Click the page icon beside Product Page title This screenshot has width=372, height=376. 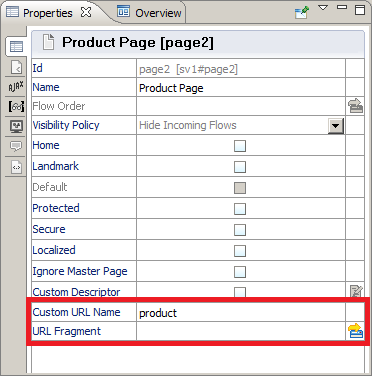pyautogui.click(x=49, y=43)
